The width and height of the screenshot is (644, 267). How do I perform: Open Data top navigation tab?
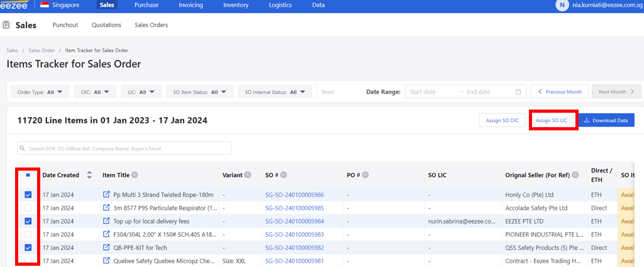(318, 5)
